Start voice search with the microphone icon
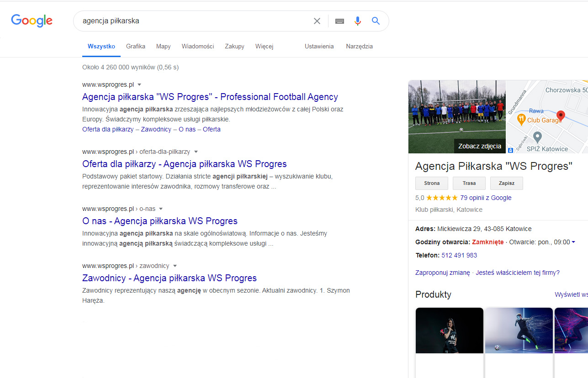Viewport: 588px width, 378px height. point(358,21)
